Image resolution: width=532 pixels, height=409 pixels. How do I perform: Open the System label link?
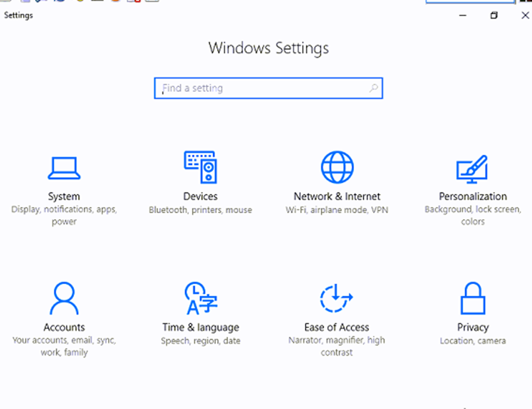point(64,196)
